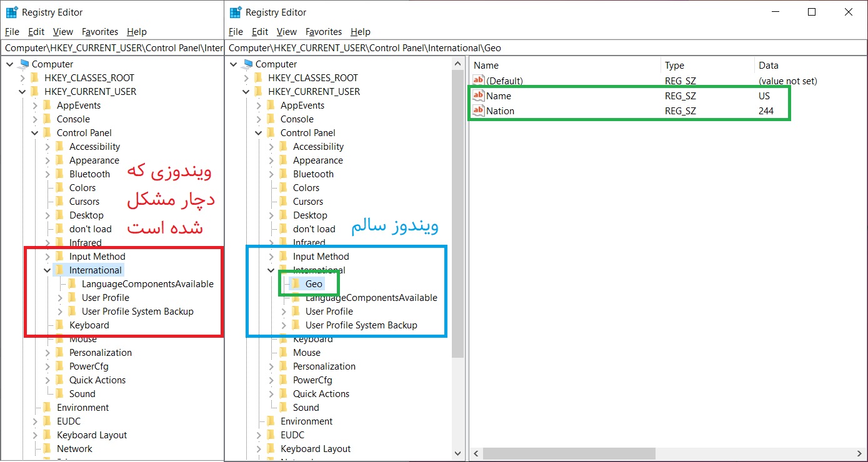This screenshot has height=462, width=868.
Task: Expand the Accessibility key in the right window
Action: tap(271, 147)
